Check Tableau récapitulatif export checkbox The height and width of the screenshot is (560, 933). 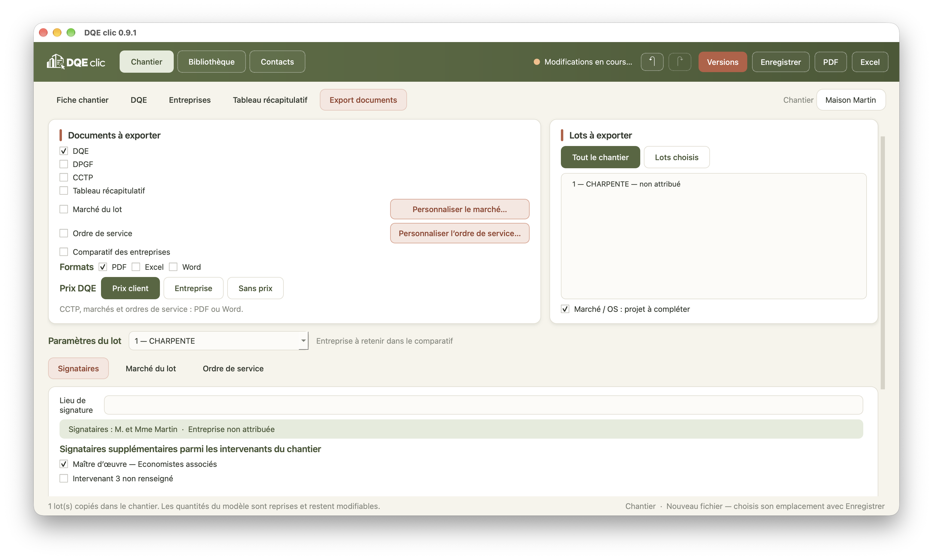(x=63, y=190)
